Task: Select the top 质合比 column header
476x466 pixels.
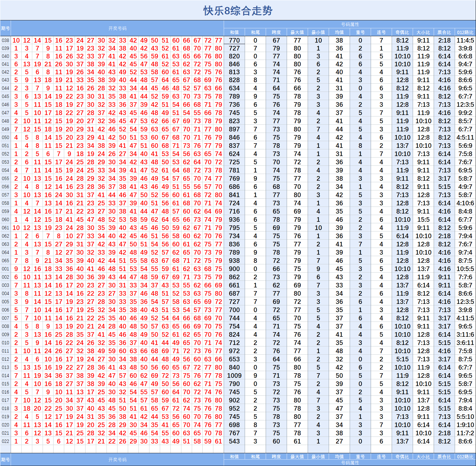Action: pos(444,32)
